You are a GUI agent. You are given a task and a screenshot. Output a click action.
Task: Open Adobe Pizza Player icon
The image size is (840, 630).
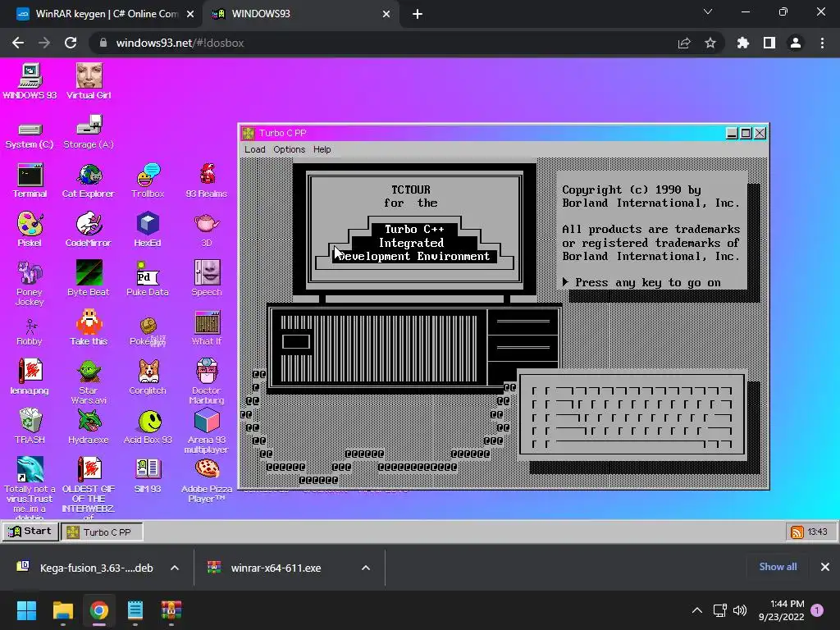[207, 480]
